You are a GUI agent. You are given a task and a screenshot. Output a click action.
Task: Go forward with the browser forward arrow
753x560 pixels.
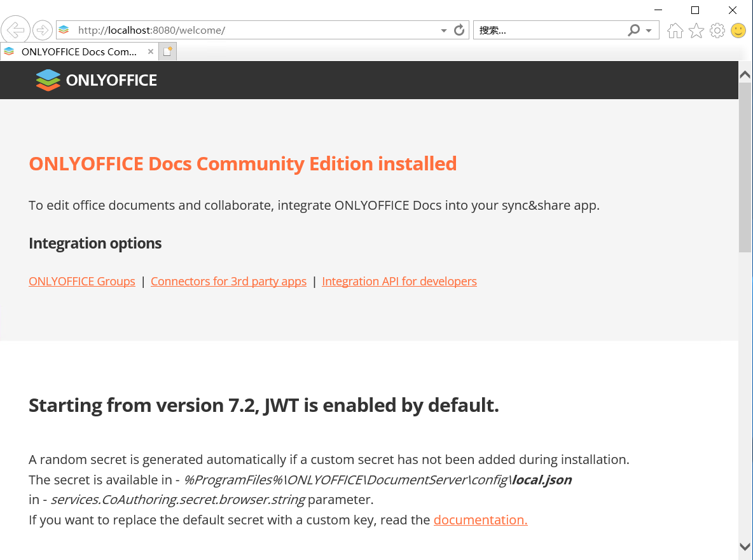(x=42, y=31)
